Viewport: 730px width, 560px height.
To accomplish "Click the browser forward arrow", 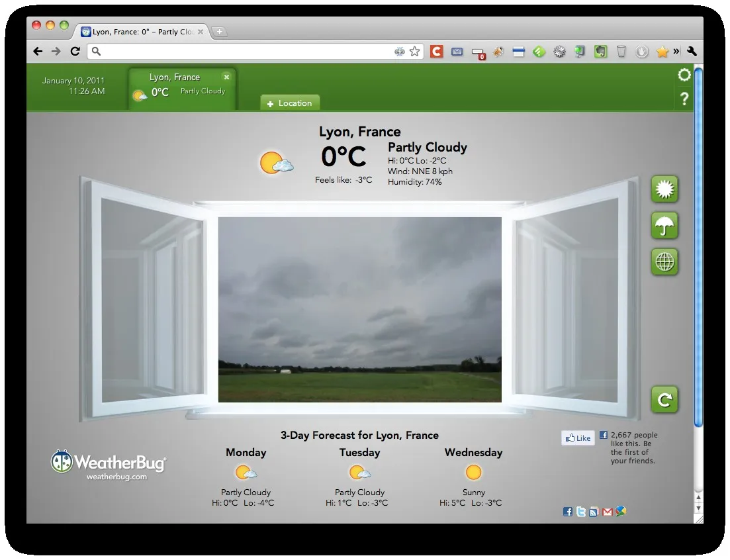I will click(56, 51).
